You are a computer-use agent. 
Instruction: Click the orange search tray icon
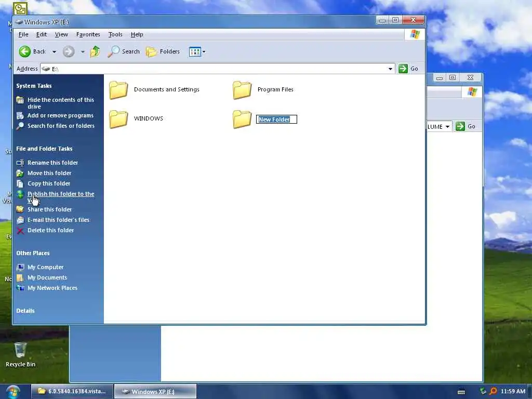pyautogui.click(x=493, y=391)
